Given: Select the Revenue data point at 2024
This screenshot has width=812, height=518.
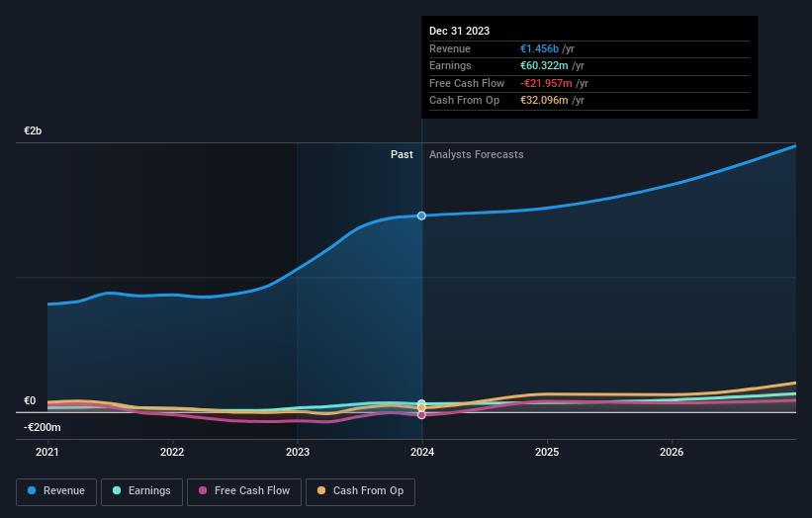Looking at the screenshot, I should point(421,216).
